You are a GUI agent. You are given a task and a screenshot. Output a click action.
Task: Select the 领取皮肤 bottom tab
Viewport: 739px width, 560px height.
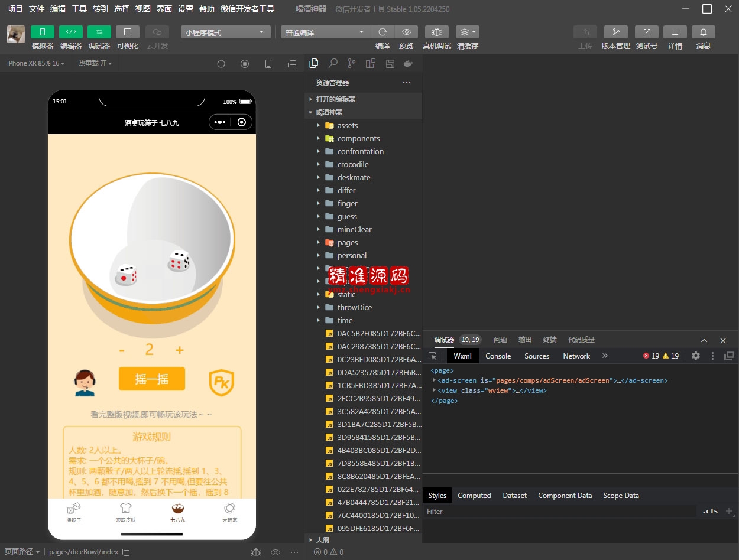point(126,512)
